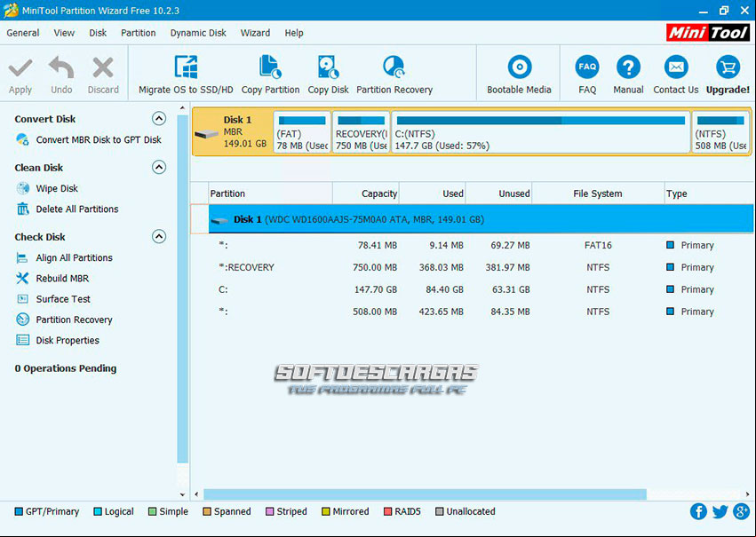Screen dimensions: 756x537
Task: Run Surface Test from sidebar
Action: tap(53, 299)
